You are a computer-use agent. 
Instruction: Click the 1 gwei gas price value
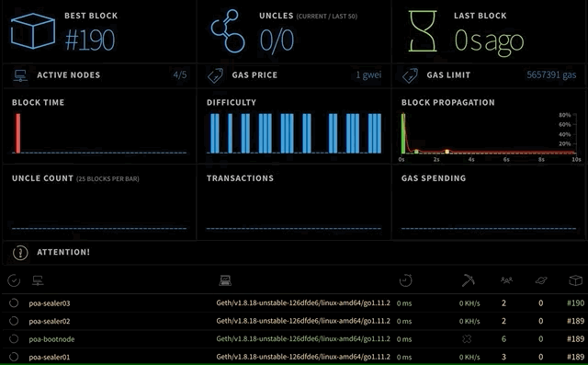(368, 75)
